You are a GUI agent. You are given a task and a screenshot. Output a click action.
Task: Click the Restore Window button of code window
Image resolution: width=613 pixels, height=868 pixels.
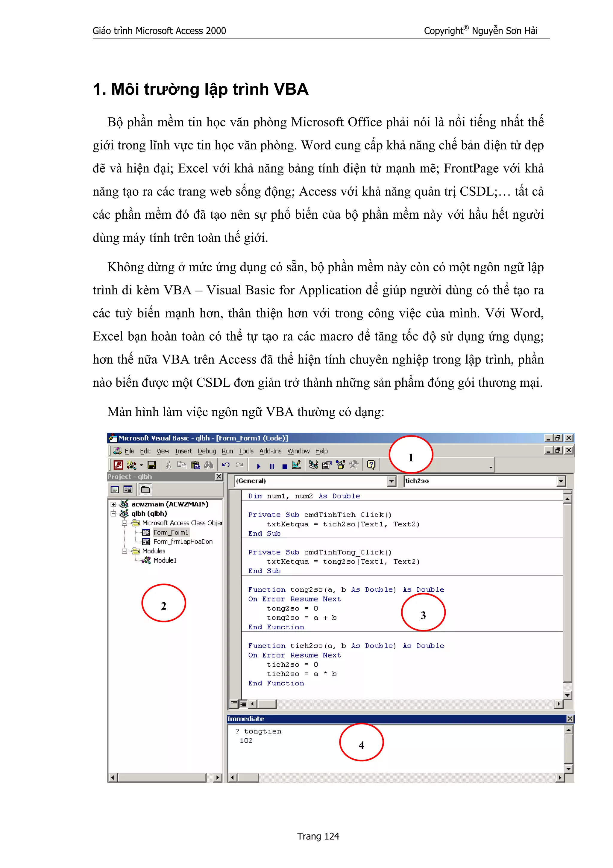558,450
